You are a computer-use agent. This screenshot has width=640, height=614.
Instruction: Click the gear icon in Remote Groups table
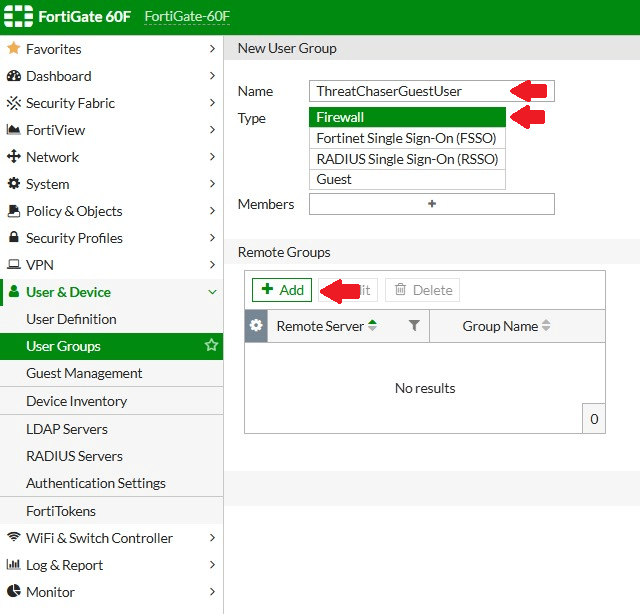click(256, 326)
